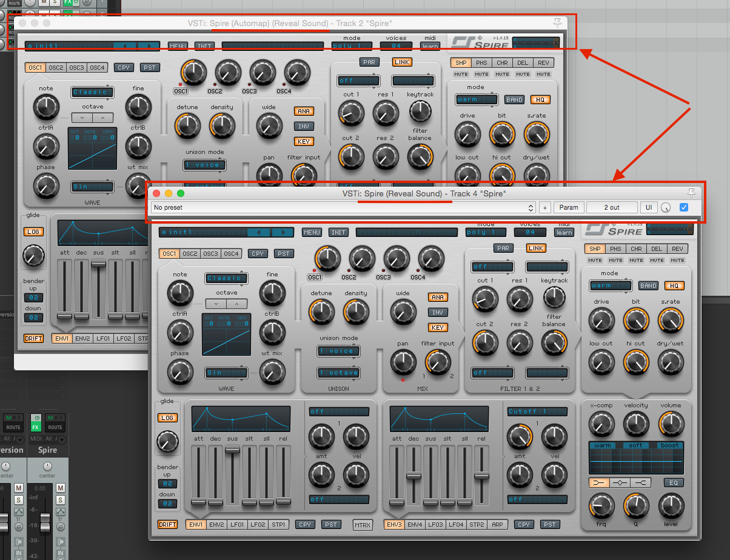Select the low shelf EQ shape icon
The width and height of the screenshot is (730, 560).
pyautogui.click(x=599, y=483)
